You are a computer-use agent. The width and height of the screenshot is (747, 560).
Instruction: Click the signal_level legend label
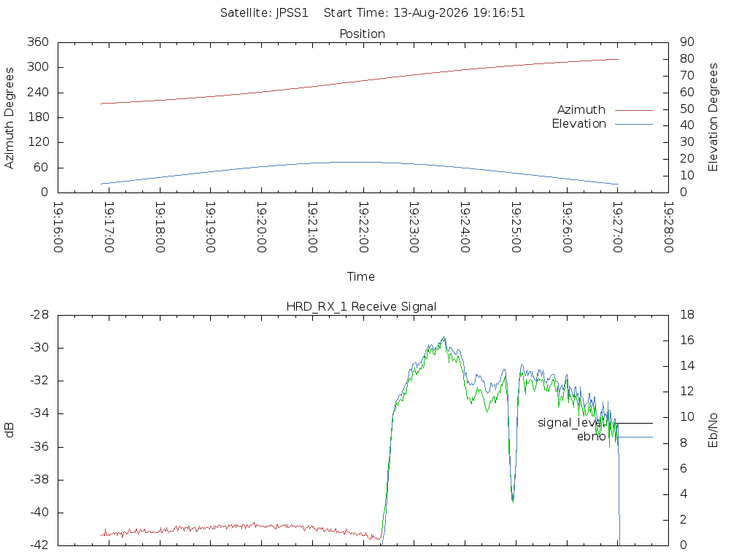(572, 423)
